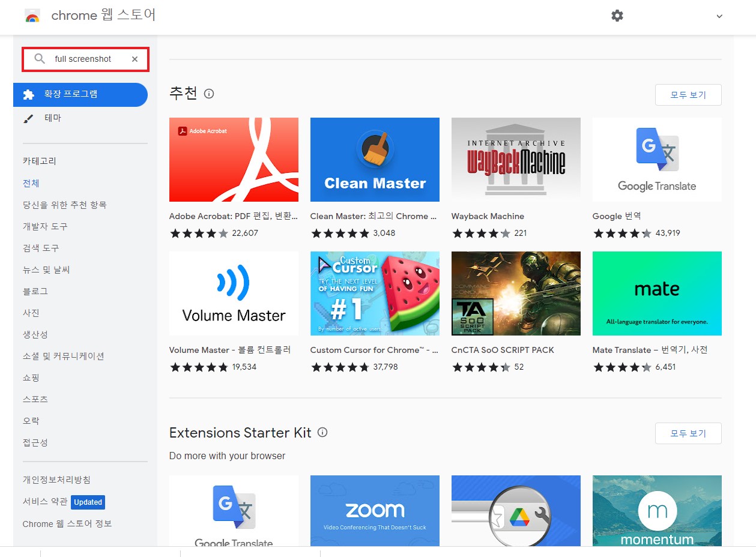Open the CnCTA SoO SCRIPT PACK thumbnail
Image resolution: width=756 pixels, height=557 pixels.
click(x=516, y=294)
